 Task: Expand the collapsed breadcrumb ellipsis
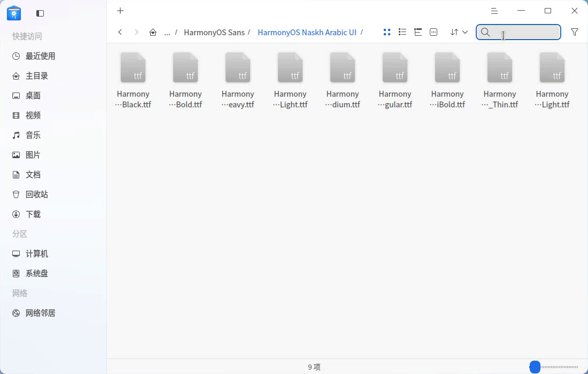point(167,33)
